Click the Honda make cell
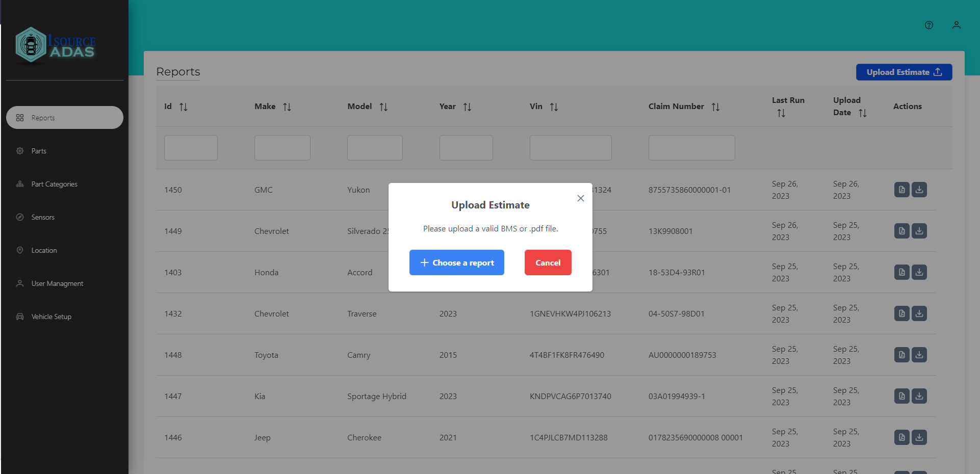The image size is (980, 474). 266,272
